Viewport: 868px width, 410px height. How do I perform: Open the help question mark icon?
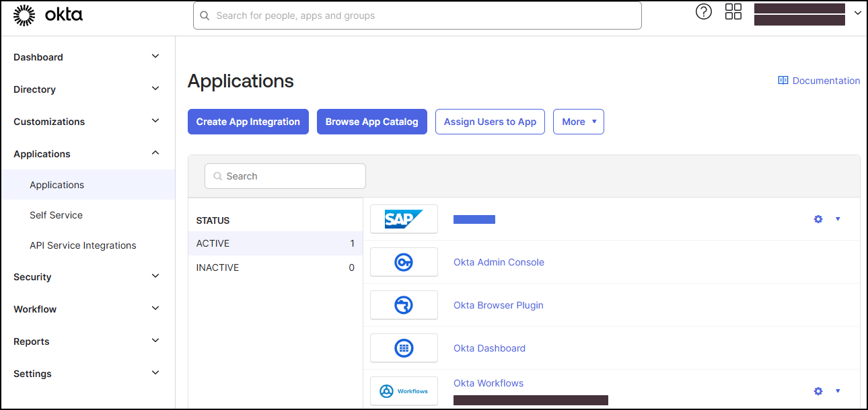tap(703, 12)
